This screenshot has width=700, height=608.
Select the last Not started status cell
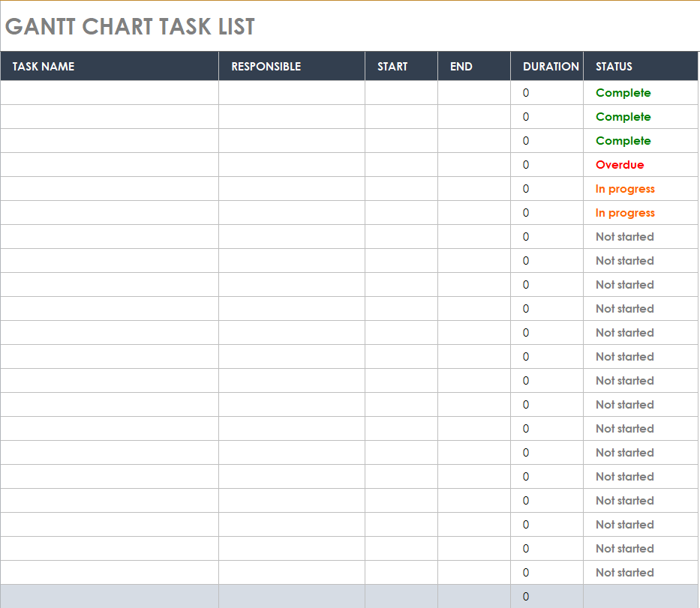[x=641, y=572]
